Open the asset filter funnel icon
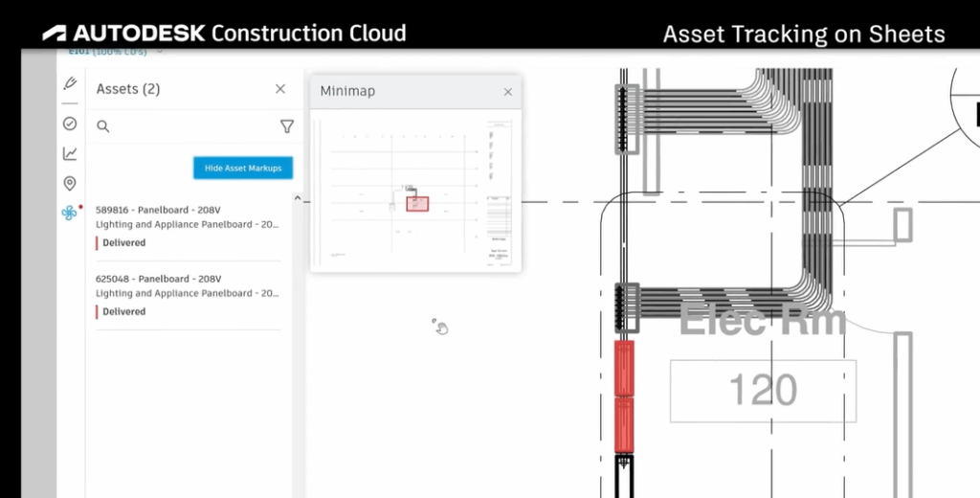 tap(287, 126)
